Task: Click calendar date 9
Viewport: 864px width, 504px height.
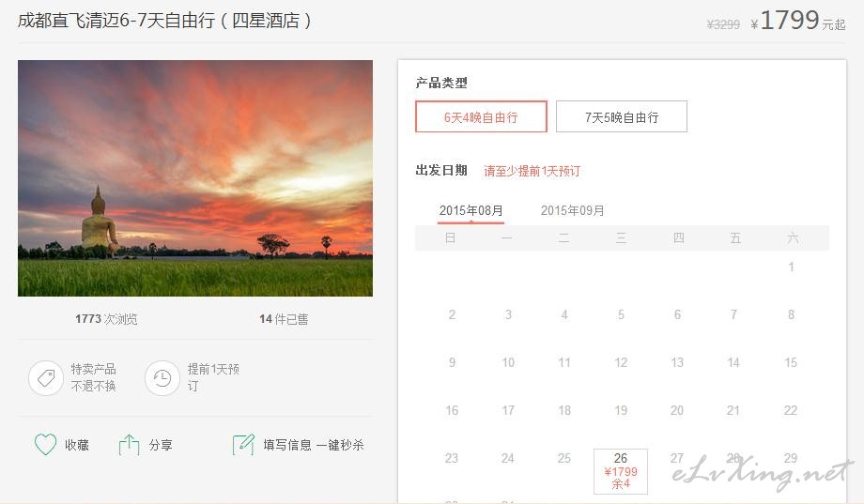Action: (x=452, y=362)
